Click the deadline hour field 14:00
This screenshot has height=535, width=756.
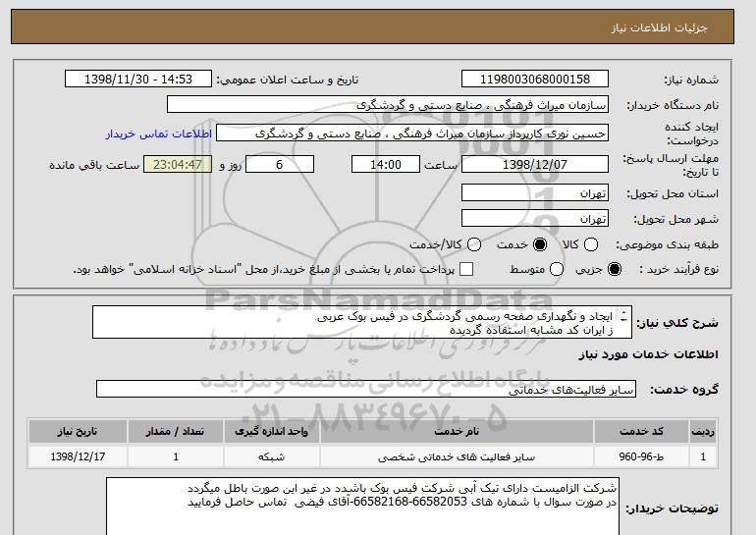click(x=386, y=164)
